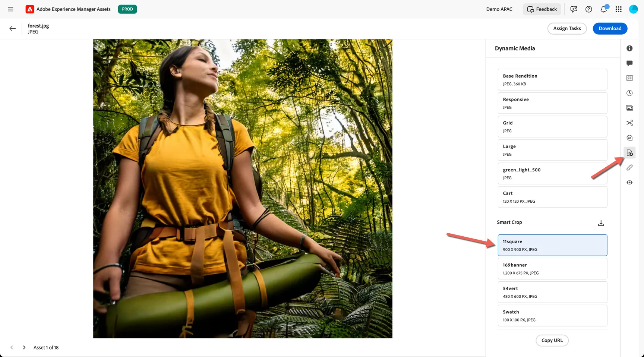Click the Dynamic Media panel heading

[x=515, y=48]
